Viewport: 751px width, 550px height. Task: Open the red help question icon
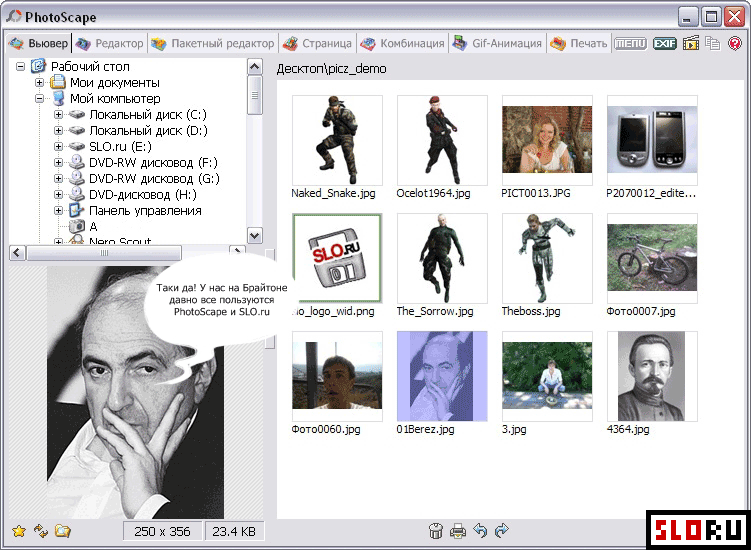[x=734, y=43]
